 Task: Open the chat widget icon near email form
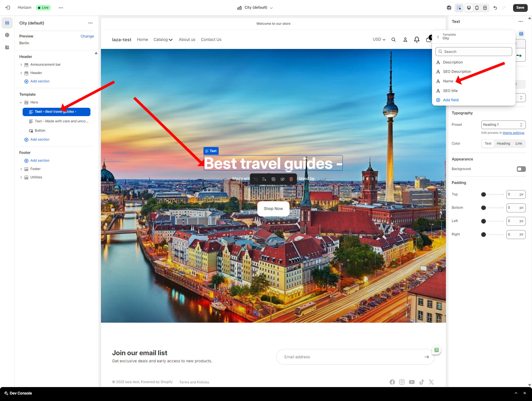[437, 350]
